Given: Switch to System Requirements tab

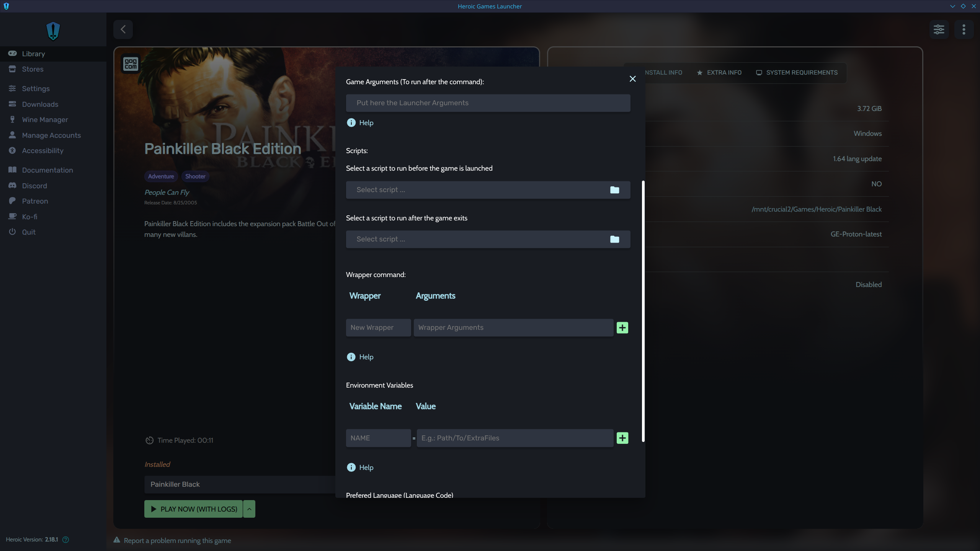Looking at the screenshot, I should click(797, 73).
